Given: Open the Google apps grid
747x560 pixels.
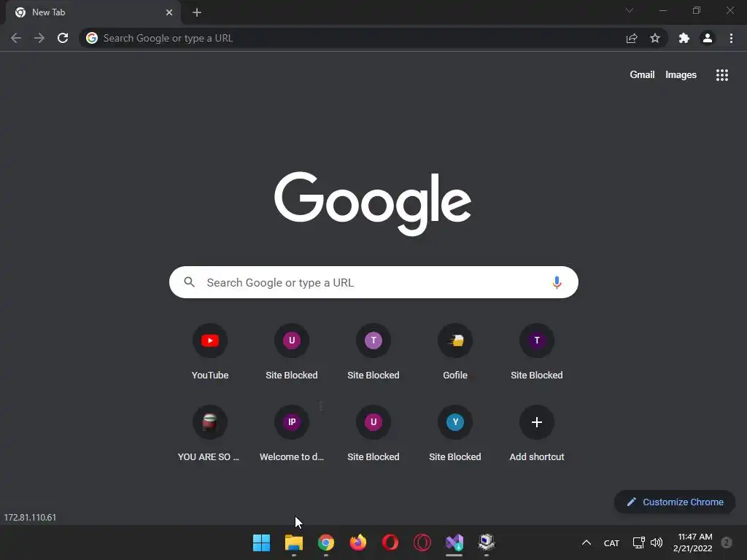Looking at the screenshot, I should 722,75.
